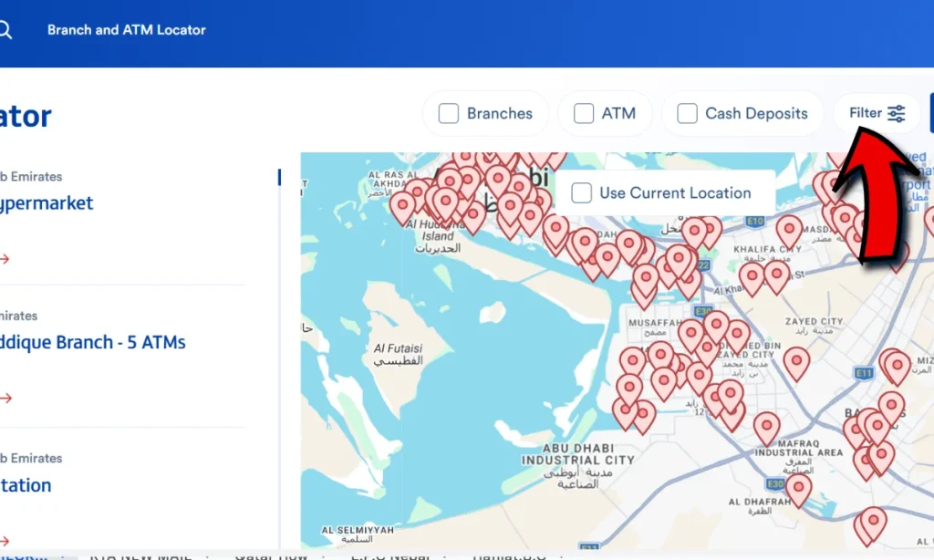Image resolution: width=934 pixels, height=560 pixels.
Task: Toggle Use Current Location checkbox
Action: click(581, 193)
